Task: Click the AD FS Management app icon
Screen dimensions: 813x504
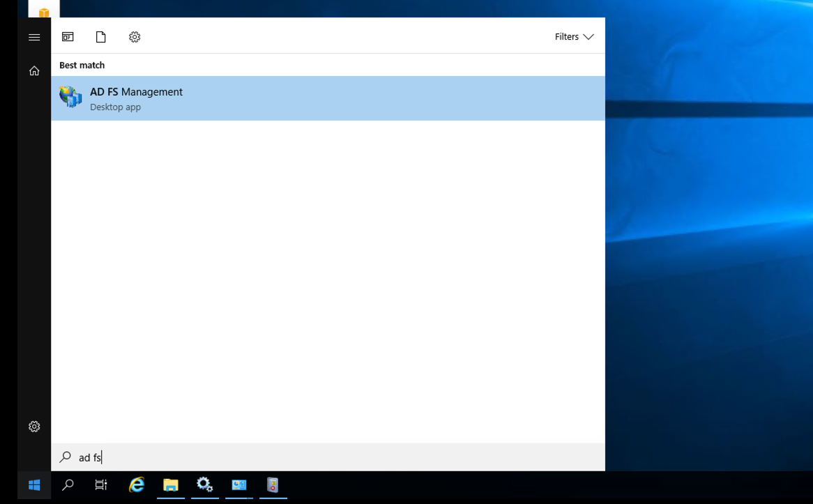Action: coord(70,97)
